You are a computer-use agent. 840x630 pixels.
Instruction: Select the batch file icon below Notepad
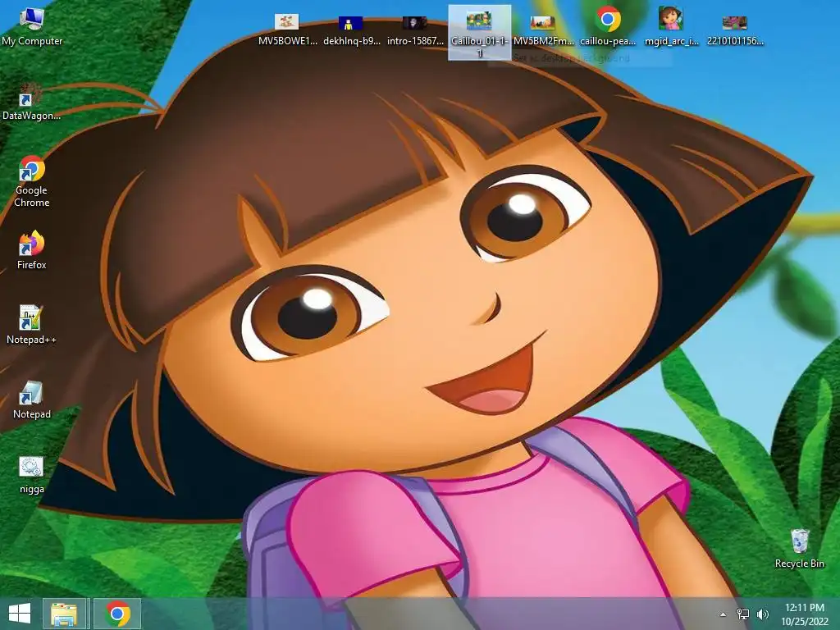point(32,475)
